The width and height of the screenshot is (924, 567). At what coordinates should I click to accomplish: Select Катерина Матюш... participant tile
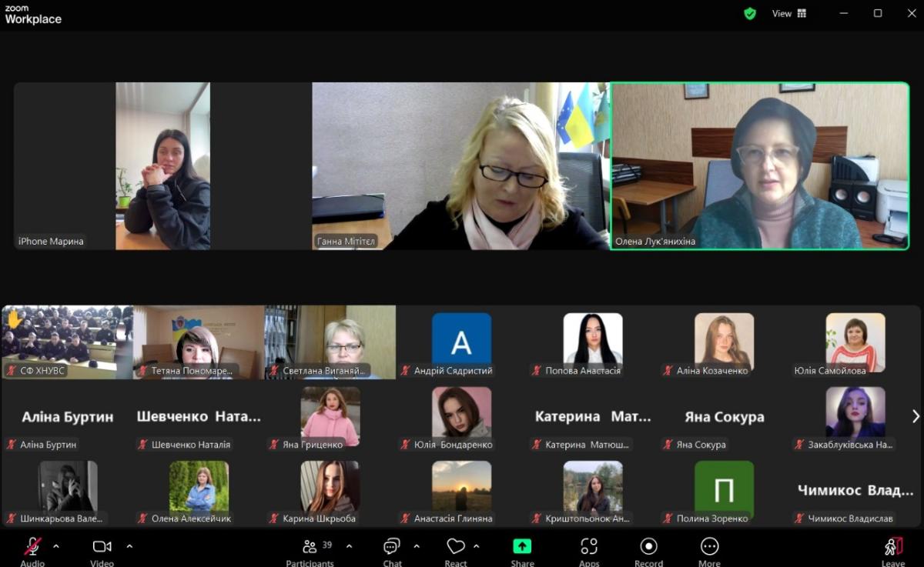point(593,416)
